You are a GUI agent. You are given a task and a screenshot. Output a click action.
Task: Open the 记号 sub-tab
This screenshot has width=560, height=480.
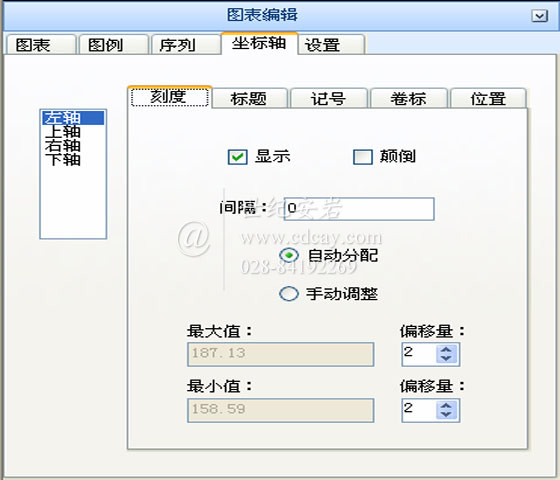tap(329, 98)
